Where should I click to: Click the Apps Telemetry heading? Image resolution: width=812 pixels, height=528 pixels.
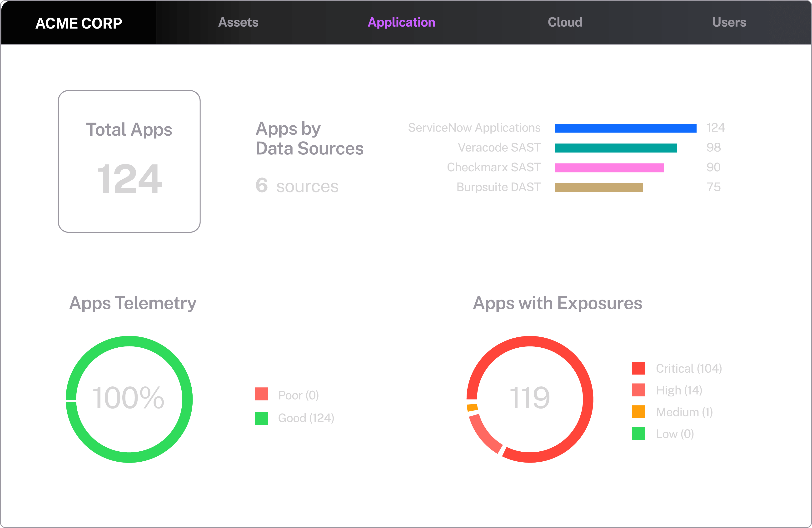133,303
